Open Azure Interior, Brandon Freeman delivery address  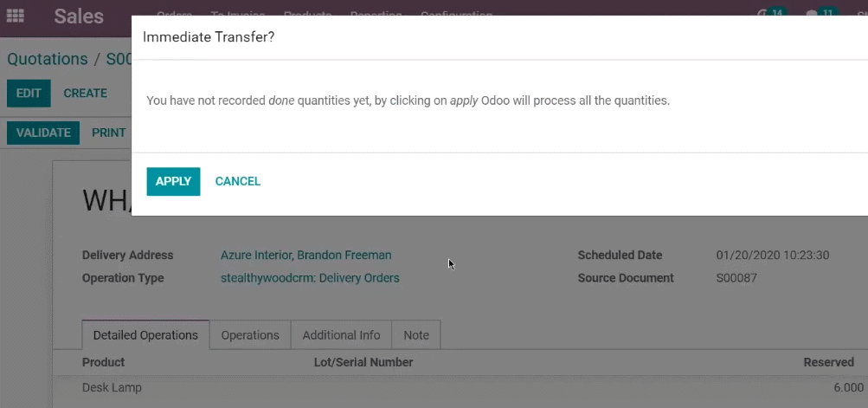(305, 255)
